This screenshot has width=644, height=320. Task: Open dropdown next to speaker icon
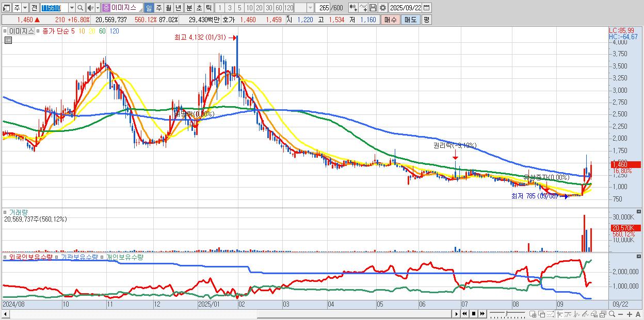click(x=98, y=8)
